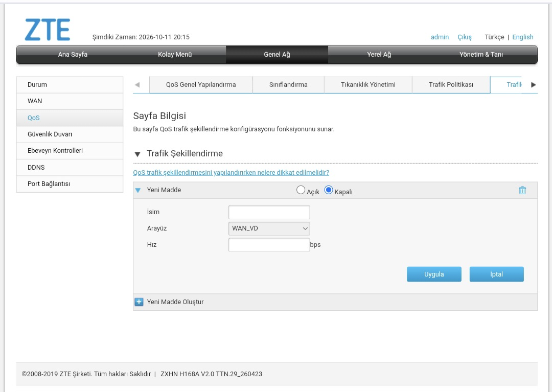Click the blue plus icon to add entry
The width and height of the screenshot is (552, 392).
[x=139, y=302]
